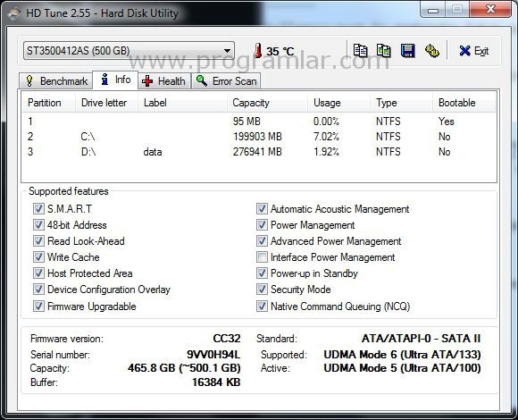Click the 7.02% usage value
This screenshot has width=518, height=420.
(326, 137)
